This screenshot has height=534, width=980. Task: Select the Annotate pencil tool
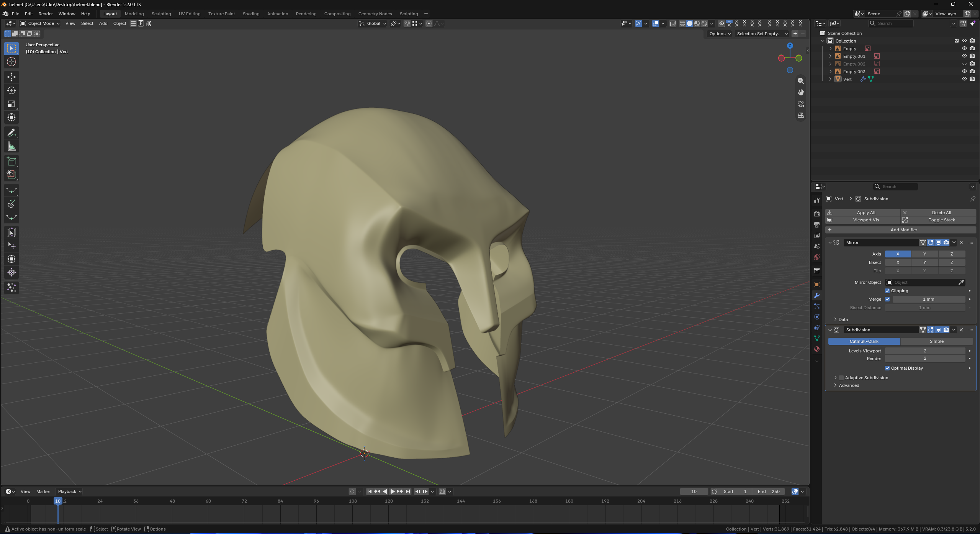(x=11, y=133)
